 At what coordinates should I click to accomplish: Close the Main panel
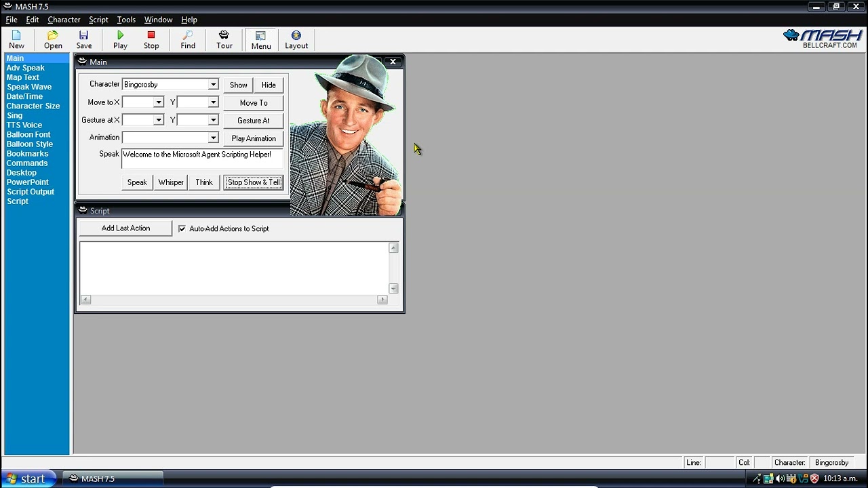click(x=393, y=62)
